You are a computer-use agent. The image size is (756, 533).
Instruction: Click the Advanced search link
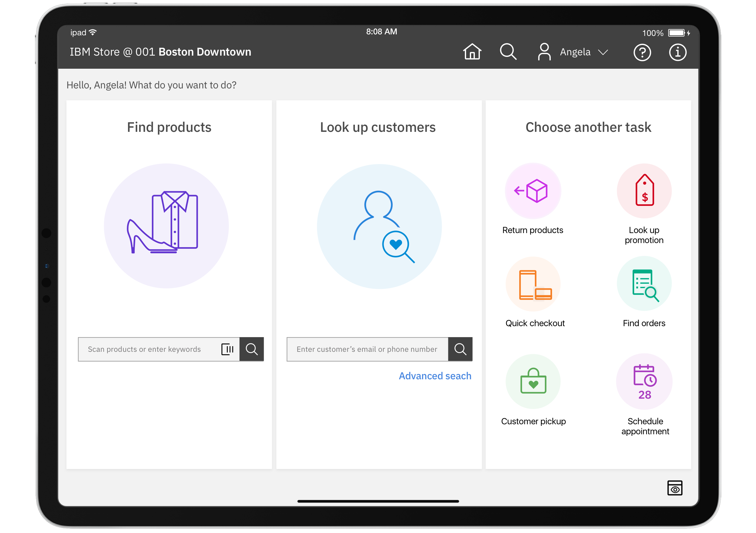[435, 376]
